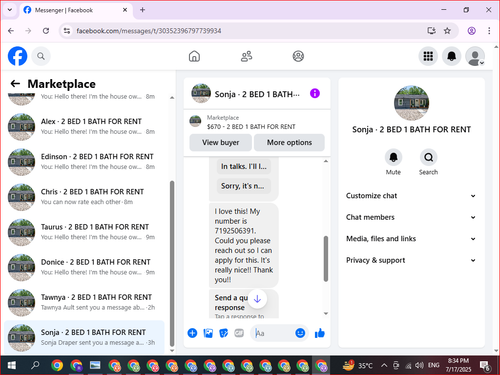500x375 pixels.
Task: Go back with the browser back arrow
Action: coord(11,31)
